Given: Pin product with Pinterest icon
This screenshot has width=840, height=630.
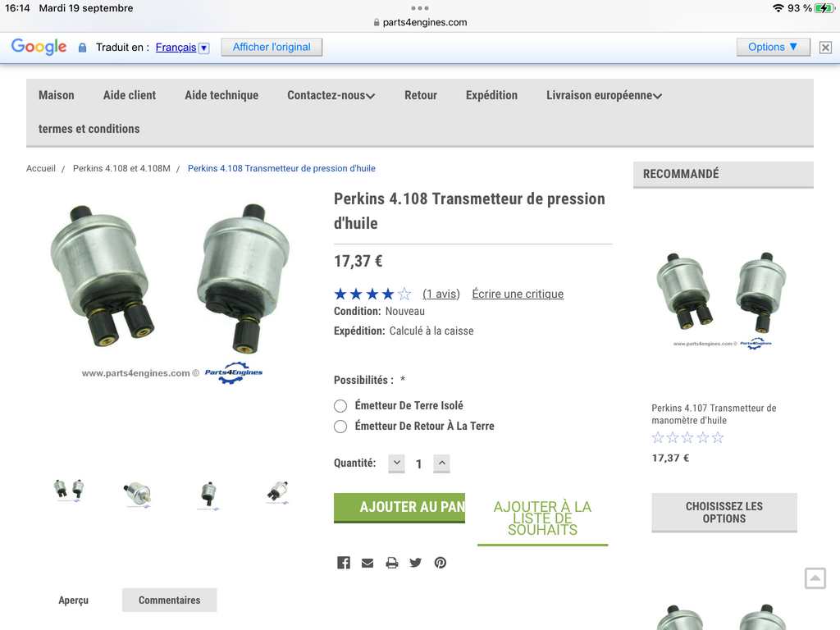Looking at the screenshot, I should click(441, 563).
